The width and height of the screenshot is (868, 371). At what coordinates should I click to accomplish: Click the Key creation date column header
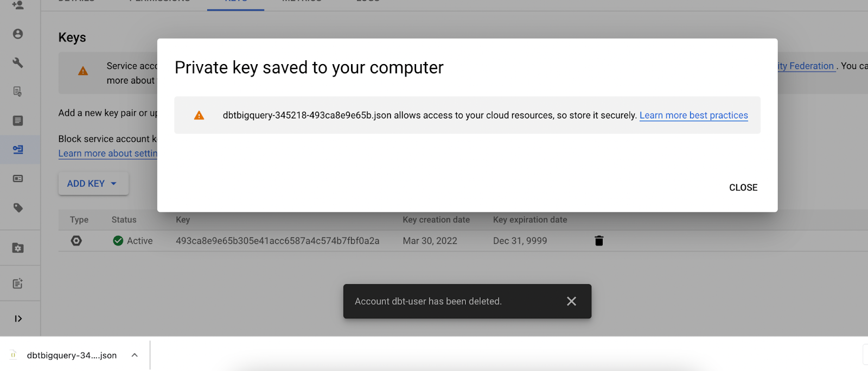coord(436,219)
